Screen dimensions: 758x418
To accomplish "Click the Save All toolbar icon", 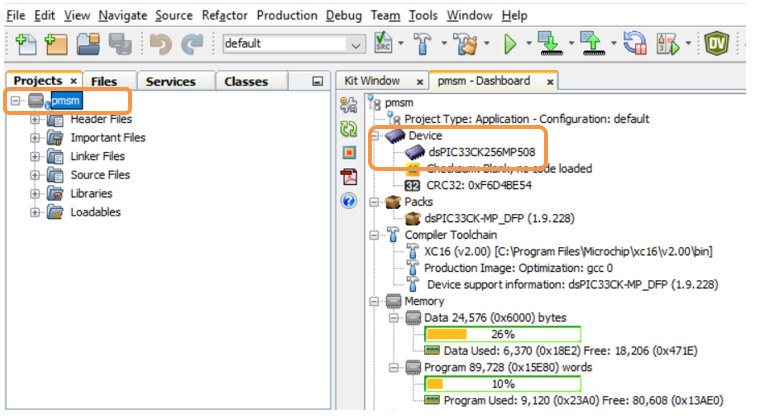I will [x=119, y=44].
